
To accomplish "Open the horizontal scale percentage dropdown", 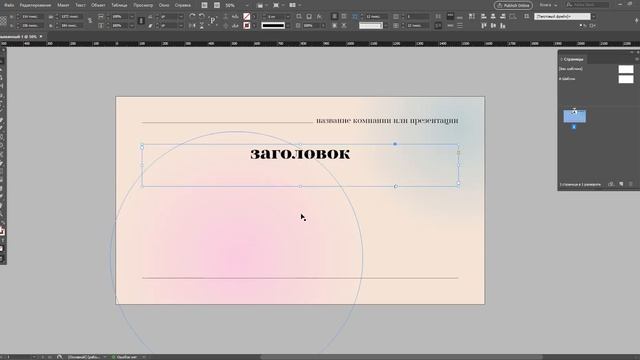I will click(x=132, y=17).
